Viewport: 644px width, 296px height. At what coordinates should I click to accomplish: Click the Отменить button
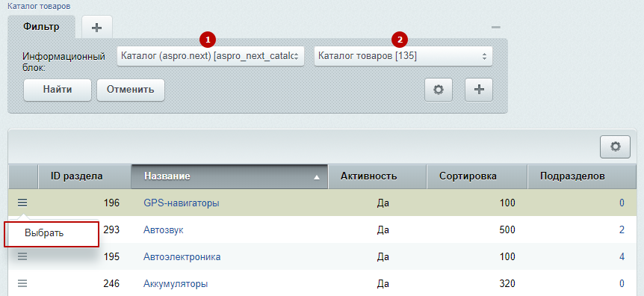[131, 90]
